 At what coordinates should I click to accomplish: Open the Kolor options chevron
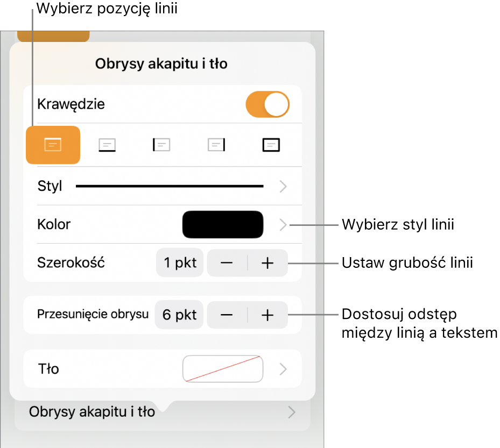283,225
